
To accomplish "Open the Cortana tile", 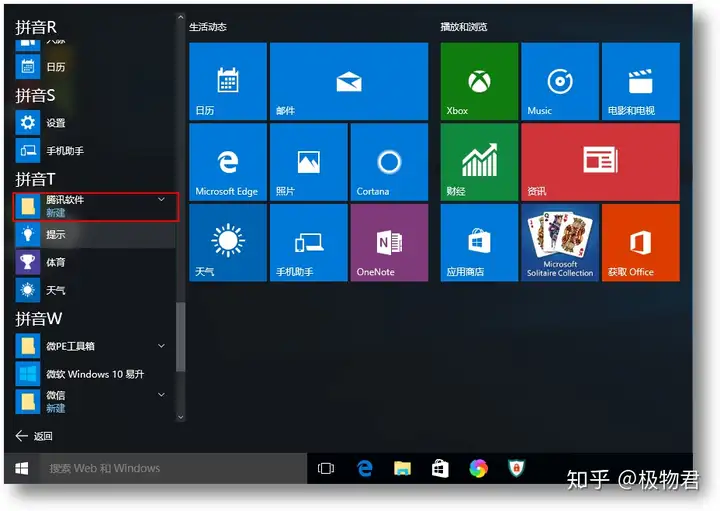I will [x=389, y=162].
